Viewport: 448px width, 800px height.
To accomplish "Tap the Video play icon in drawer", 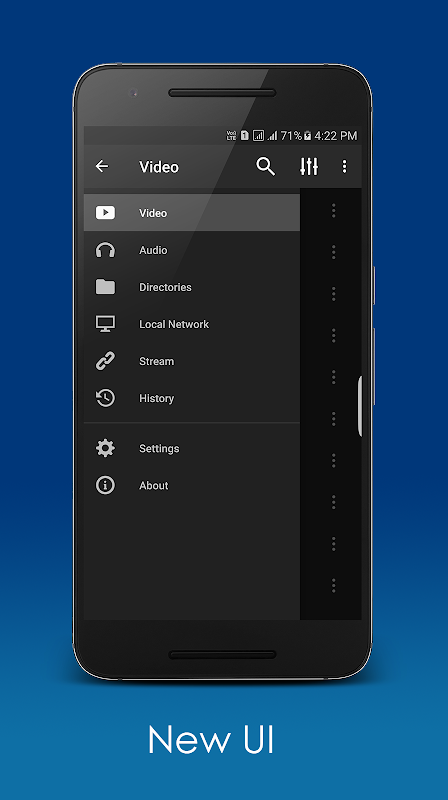I will [x=105, y=213].
